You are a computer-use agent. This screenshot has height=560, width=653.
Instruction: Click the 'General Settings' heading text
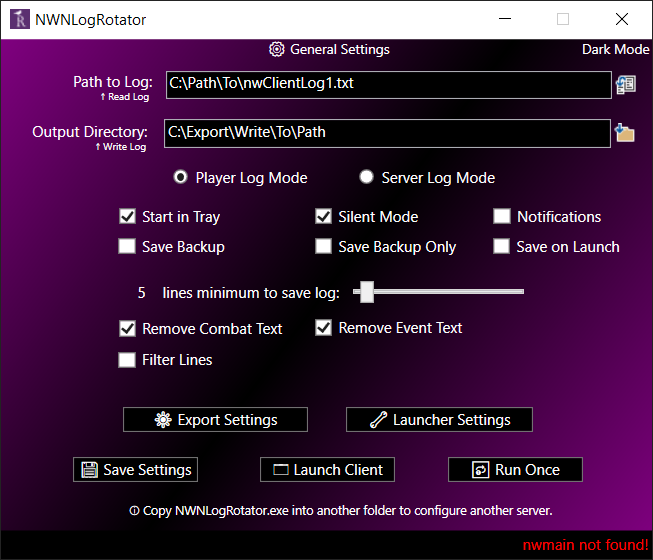tap(340, 50)
